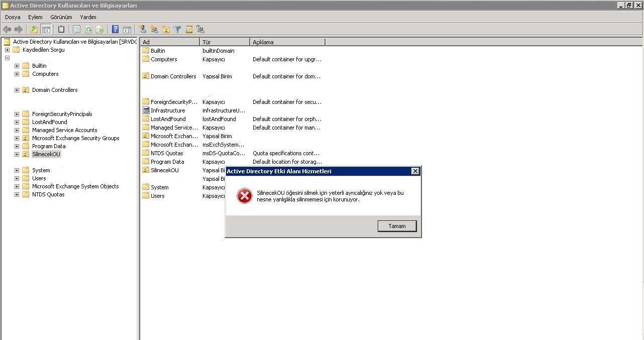Click the Açıklama column header
This screenshot has height=340, width=644.
[287, 42]
